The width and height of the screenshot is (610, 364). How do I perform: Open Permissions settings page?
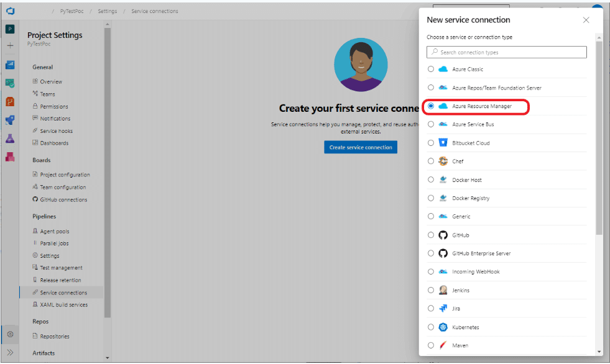click(x=53, y=106)
